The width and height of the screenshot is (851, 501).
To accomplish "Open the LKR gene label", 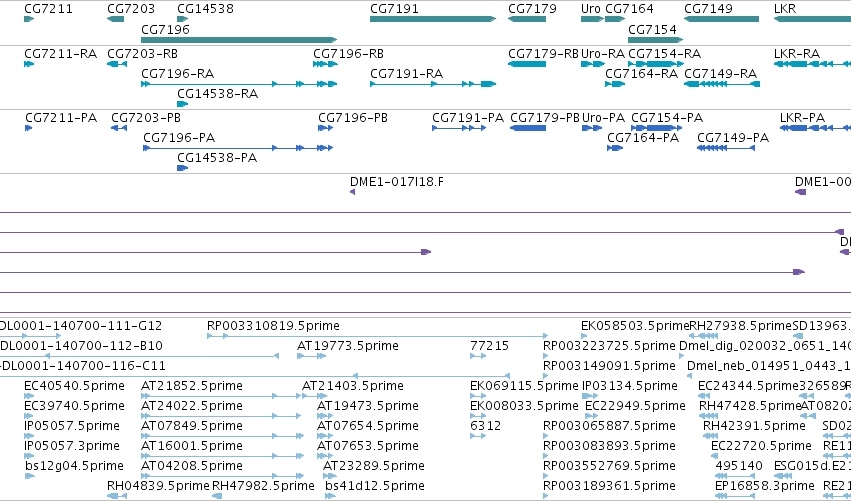I will pos(785,9).
